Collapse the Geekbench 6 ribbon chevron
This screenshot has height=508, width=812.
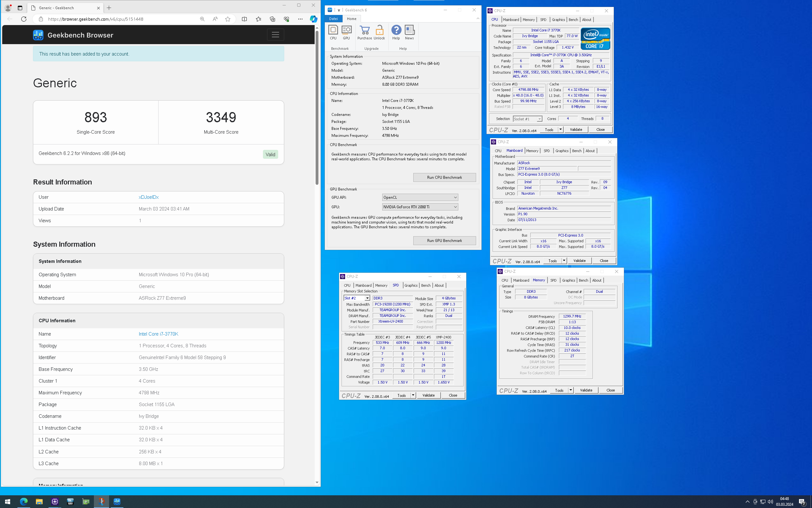pos(478,19)
